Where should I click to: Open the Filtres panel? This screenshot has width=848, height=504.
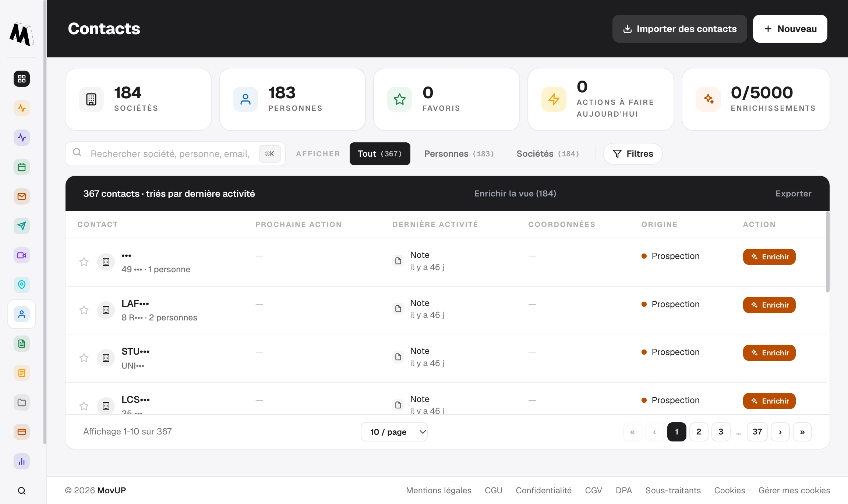pyautogui.click(x=633, y=154)
